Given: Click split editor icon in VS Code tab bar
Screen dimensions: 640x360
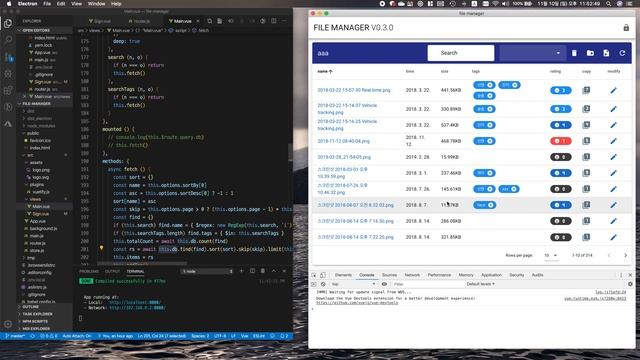Looking at the screenshot, I should 273,21.
